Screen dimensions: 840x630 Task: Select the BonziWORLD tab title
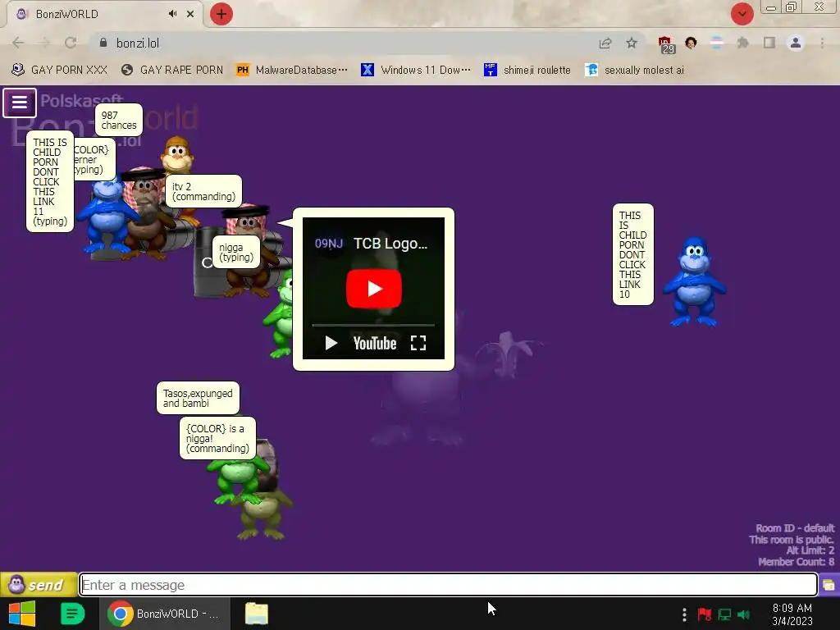pos(67,14)
